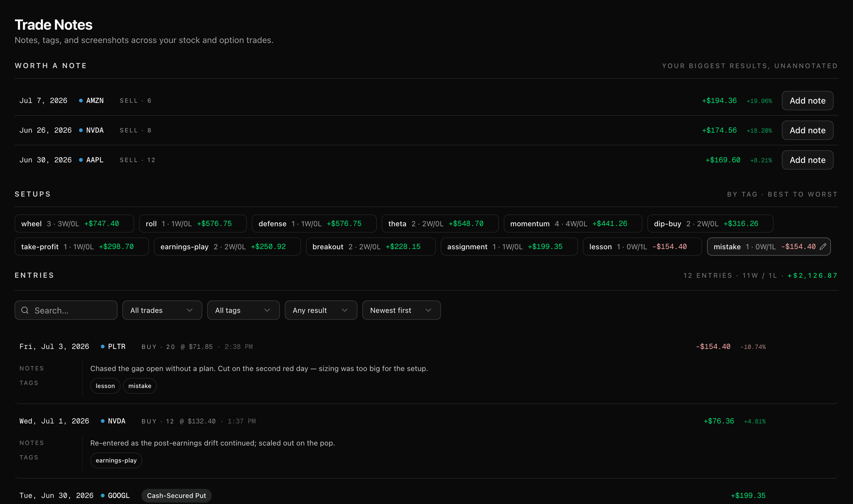Click the Trade Notes page title
Screen dimensions: 853x504
pos(53,25)
